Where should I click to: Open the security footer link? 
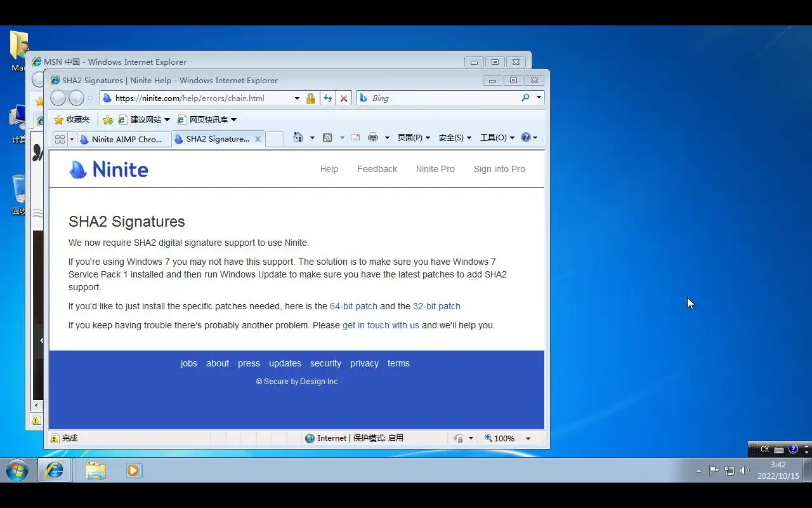[x=325, y=363]
